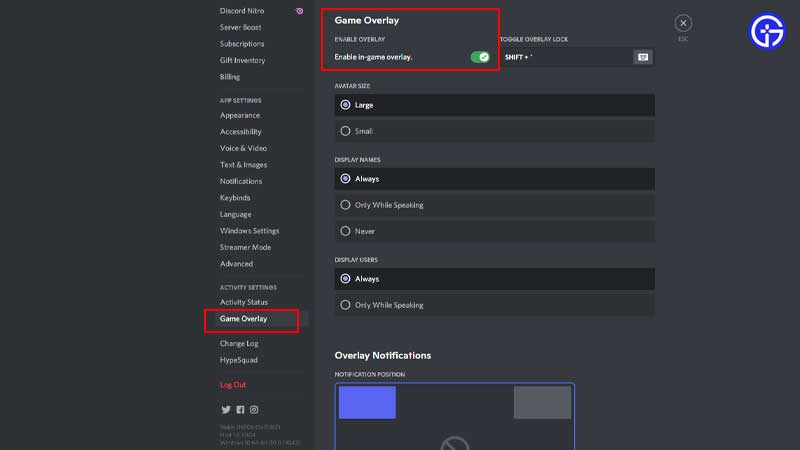This screenshot has height=450, width=800.
Task: Select Only While Speaking under Display Names
Action: point(494,205)
